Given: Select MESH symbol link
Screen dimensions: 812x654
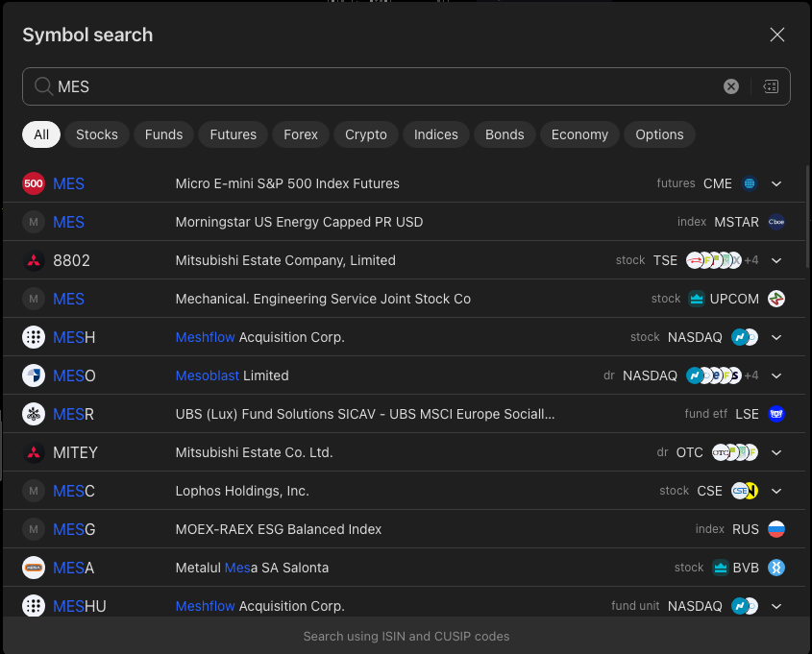Looking at the screenshot, I should coord(74,337).
